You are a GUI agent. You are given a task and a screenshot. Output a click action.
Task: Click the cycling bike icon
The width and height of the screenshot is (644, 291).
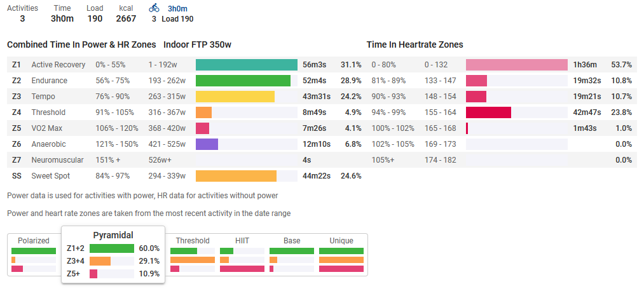(154, 8)
